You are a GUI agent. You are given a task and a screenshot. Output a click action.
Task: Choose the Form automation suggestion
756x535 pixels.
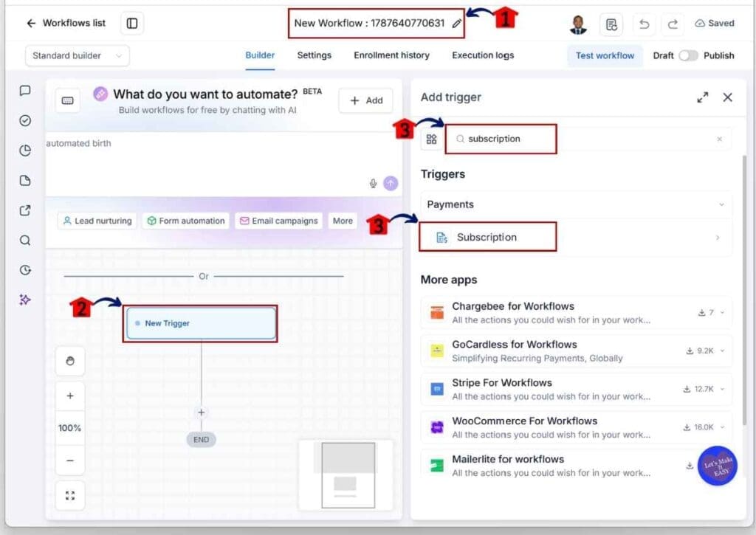(185, 221)
